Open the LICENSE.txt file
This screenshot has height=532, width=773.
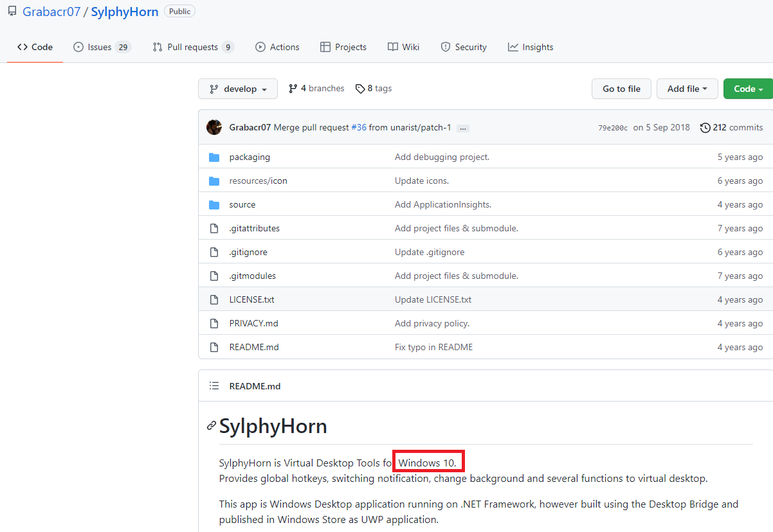pyautogui.click(x=251, y=299)
